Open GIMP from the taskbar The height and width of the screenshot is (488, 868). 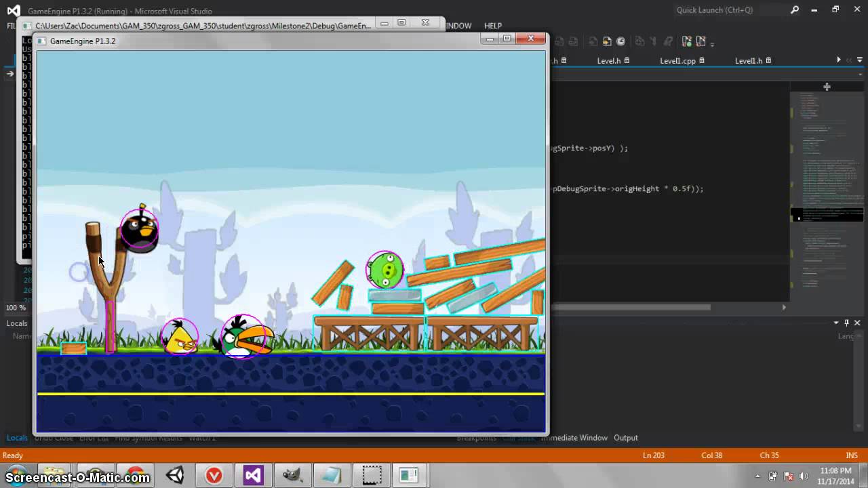[x=293, y=475]
